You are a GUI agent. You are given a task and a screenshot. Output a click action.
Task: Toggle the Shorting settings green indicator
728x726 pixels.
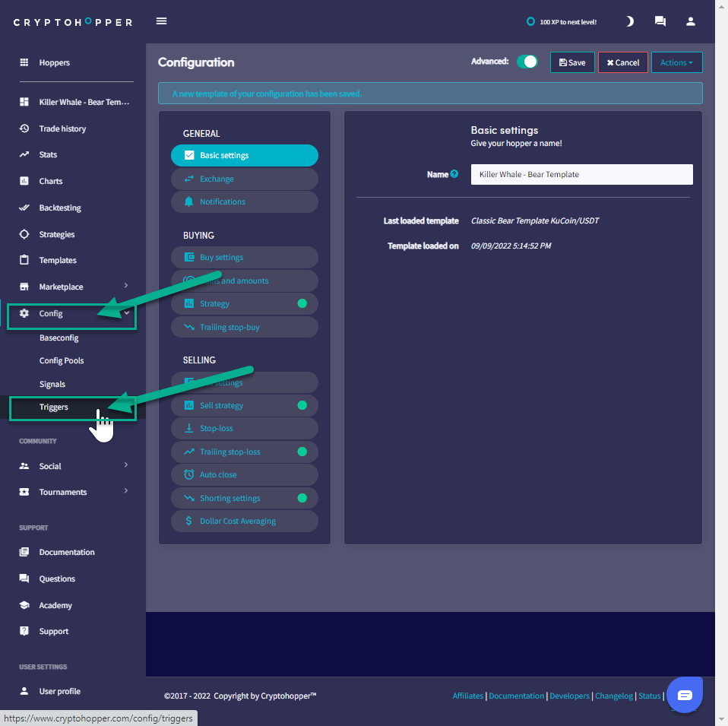tap(302, 498)
